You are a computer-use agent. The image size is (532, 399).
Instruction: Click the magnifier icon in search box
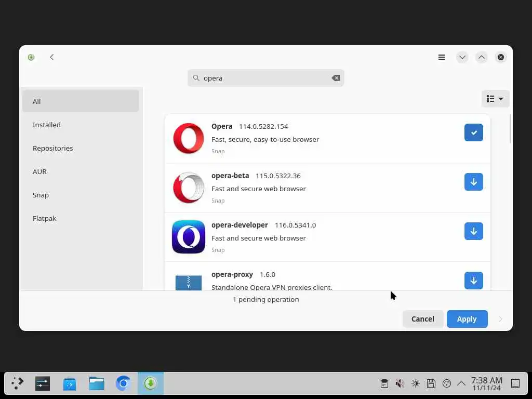click(196, 78)
